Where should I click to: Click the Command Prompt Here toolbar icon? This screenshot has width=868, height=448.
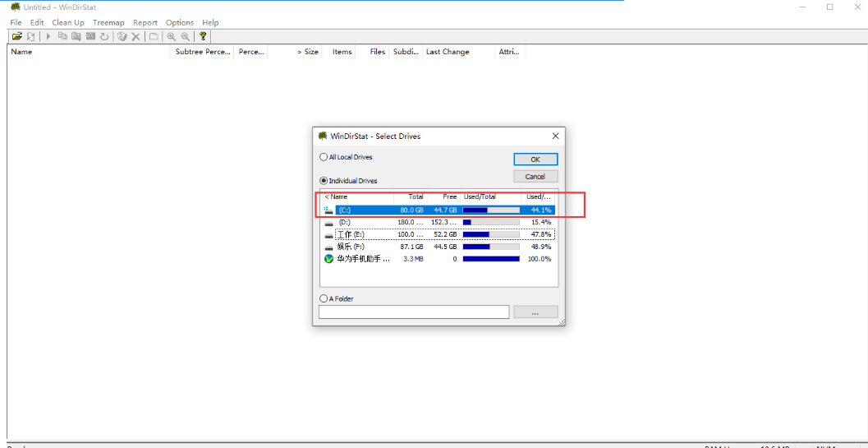click(x=90, y=36)
